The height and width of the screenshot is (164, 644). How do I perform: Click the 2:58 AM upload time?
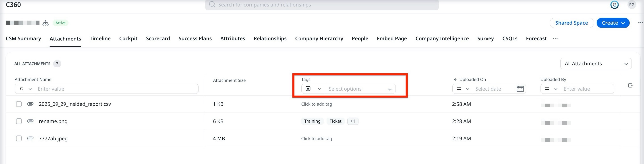461,104
